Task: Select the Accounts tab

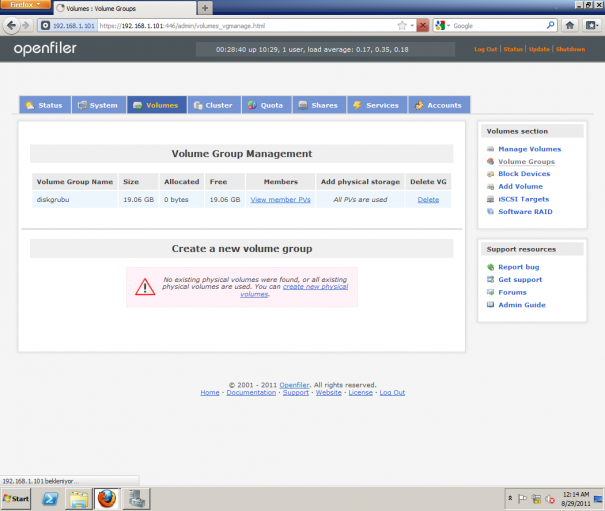Action: tap(439, 105)
